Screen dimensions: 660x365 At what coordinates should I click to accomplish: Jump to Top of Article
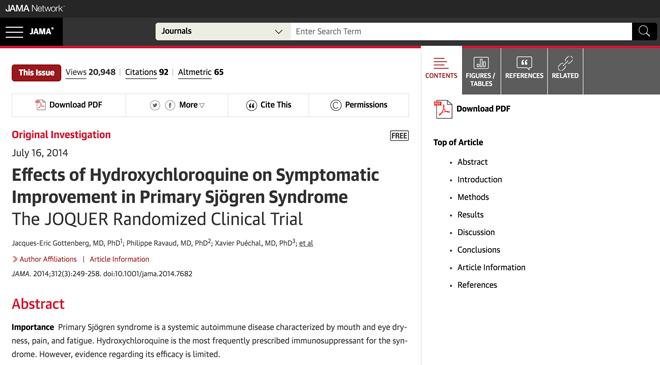pos(458,142)
